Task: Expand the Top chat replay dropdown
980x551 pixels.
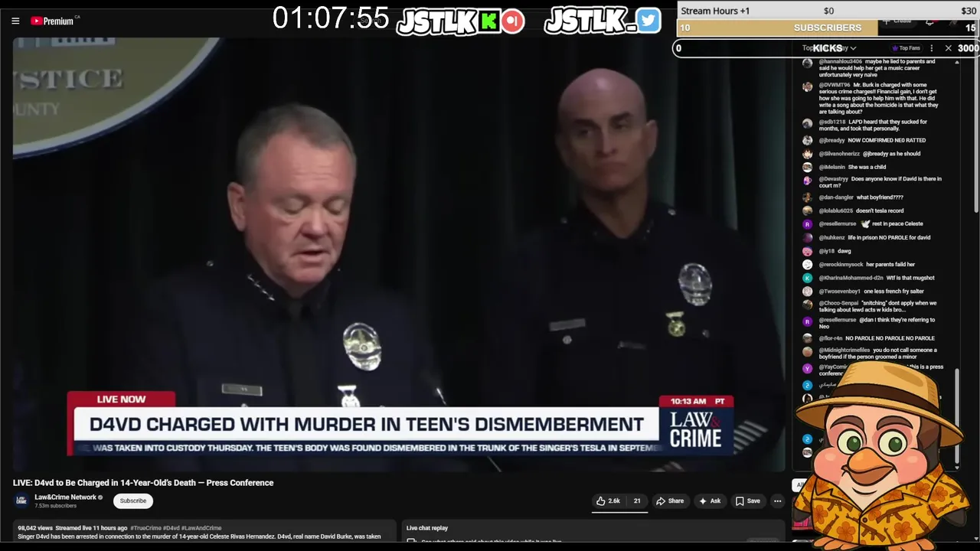Action: pos(829,48)
